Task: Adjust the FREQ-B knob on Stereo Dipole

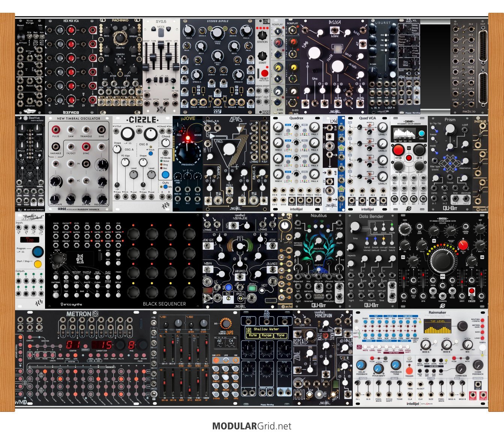Action: [x=246, y=30]
